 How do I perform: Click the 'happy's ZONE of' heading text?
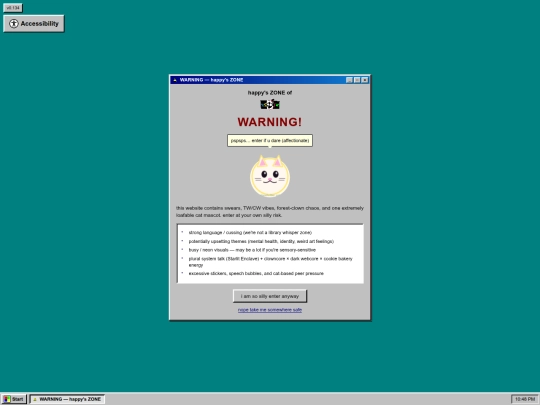(270, 93)
